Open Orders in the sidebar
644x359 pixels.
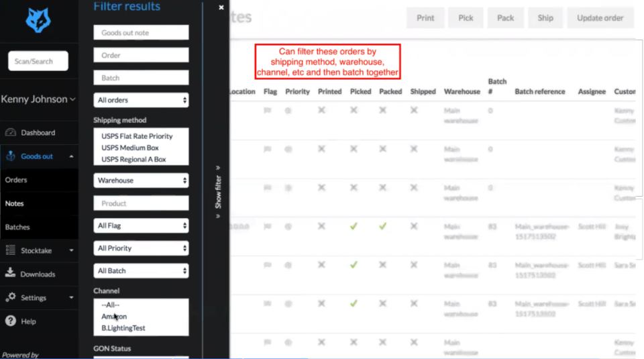pos(16,180)
